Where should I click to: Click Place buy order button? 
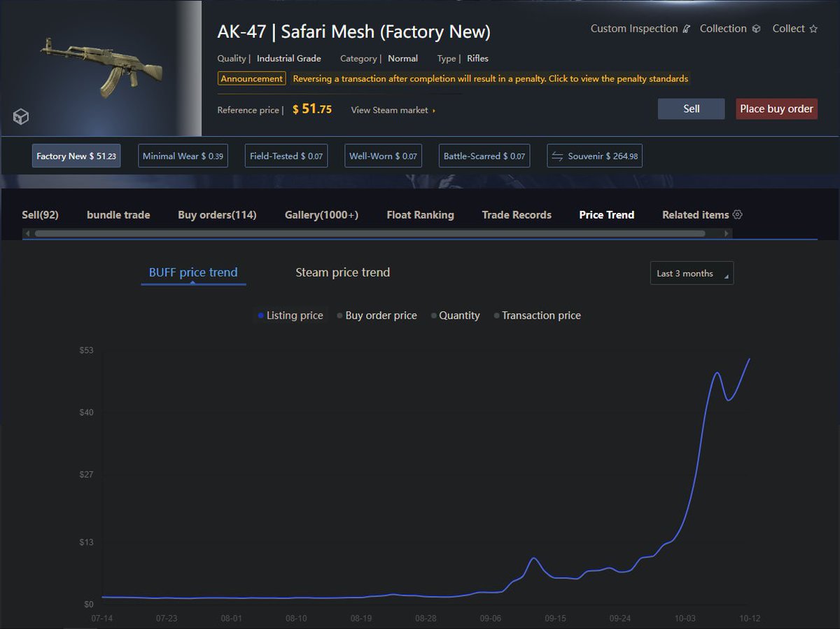pos(776,109)
